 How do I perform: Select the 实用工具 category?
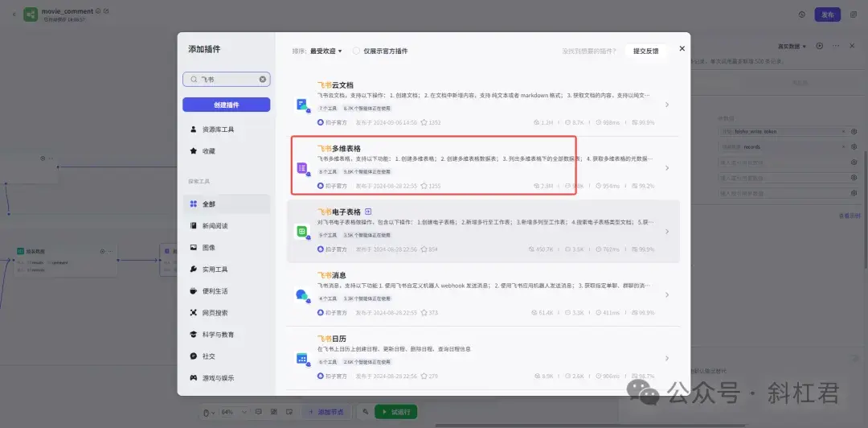click(227, 269)
